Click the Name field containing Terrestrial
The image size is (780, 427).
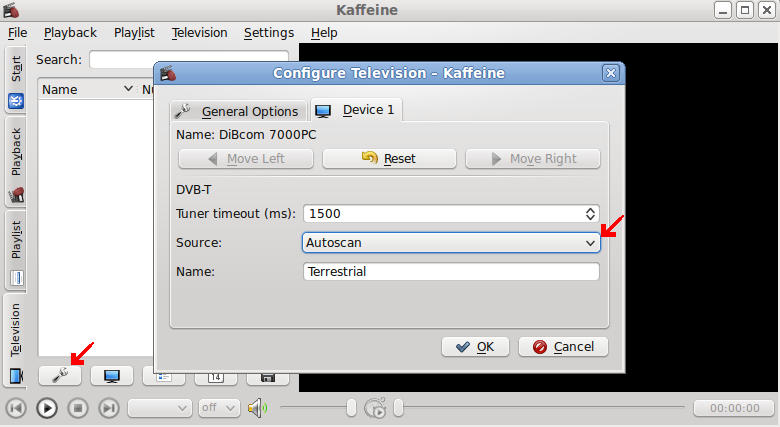click(451, 272)
